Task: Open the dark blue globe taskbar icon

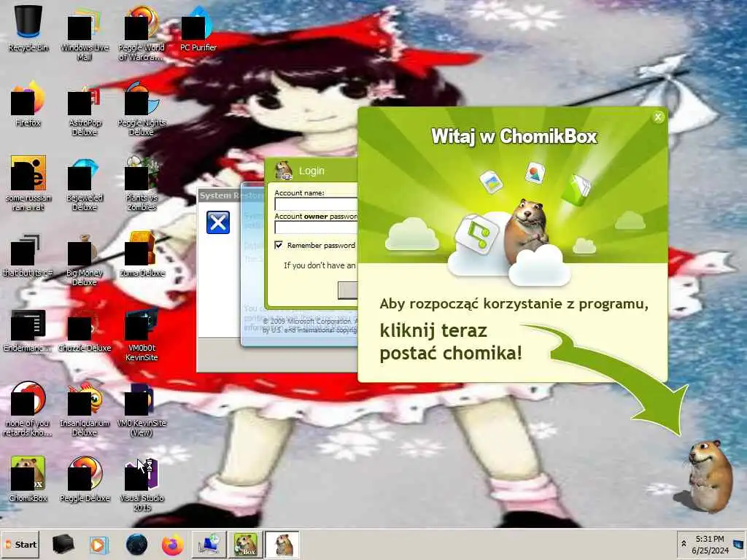Action: point(136,544)
